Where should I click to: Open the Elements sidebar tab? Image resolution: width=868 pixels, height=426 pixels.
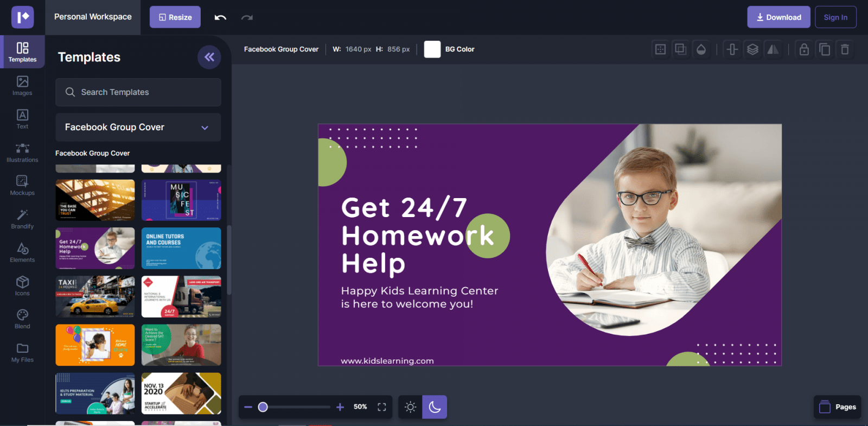(22, 252)
